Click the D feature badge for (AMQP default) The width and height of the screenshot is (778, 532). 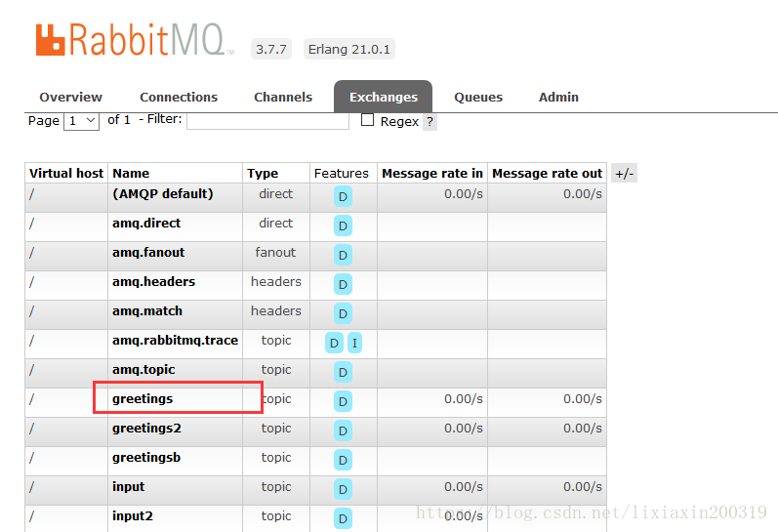343,196
